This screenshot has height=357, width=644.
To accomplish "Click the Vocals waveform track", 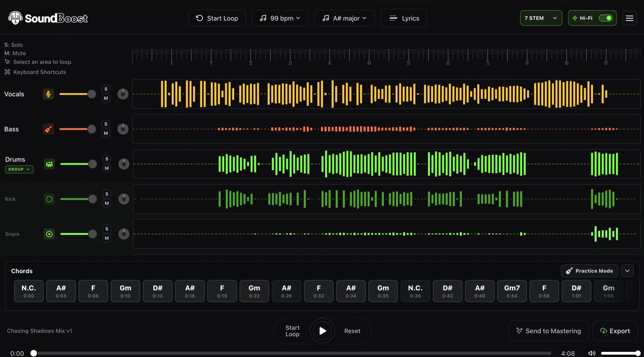I will coord(386,94).
